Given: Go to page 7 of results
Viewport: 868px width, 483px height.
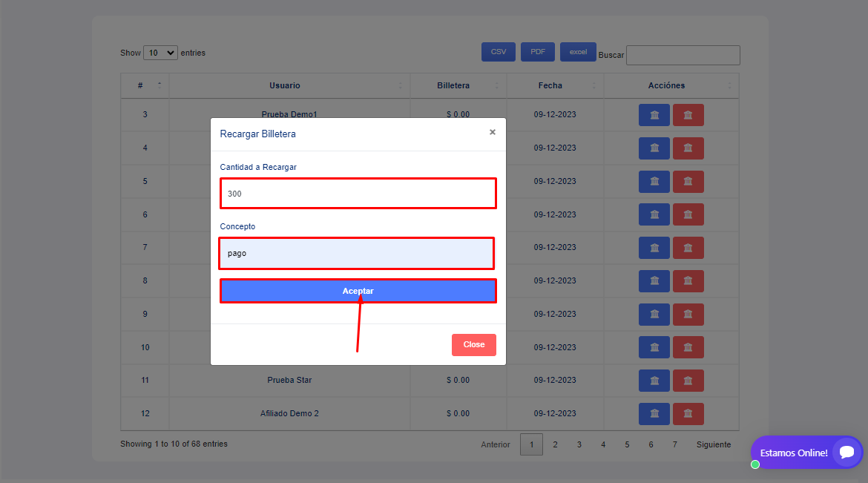Looking at the screenshot, I should [674, 444].
